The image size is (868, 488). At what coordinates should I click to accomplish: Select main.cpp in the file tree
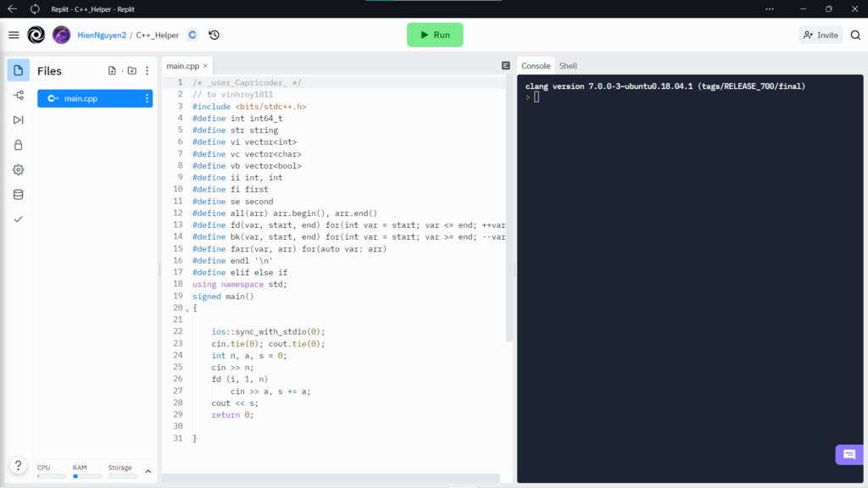pyautogui.click(x=95, y=98)
